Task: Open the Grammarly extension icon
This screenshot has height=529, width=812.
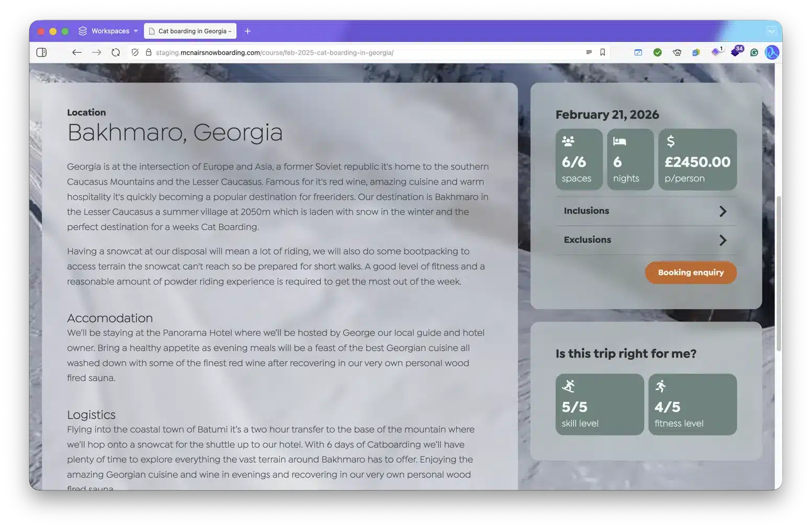Action: pyautogui.click(x=754, y=52)
